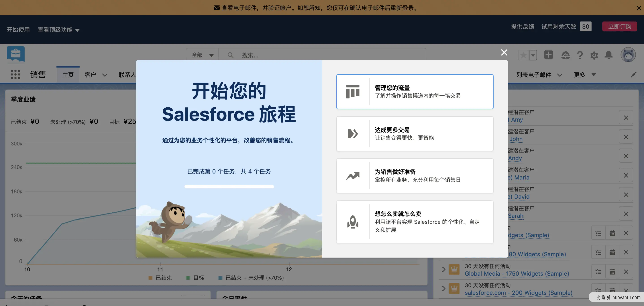
Task: Click the trial days remaining 30 badge
Action: click(x=586, y=26)
